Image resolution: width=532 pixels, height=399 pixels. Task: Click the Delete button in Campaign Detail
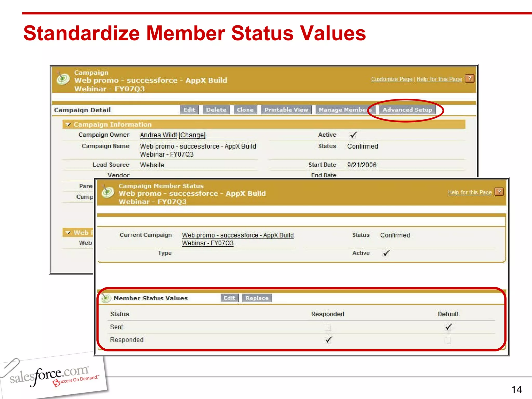click(x=216, y=110)
